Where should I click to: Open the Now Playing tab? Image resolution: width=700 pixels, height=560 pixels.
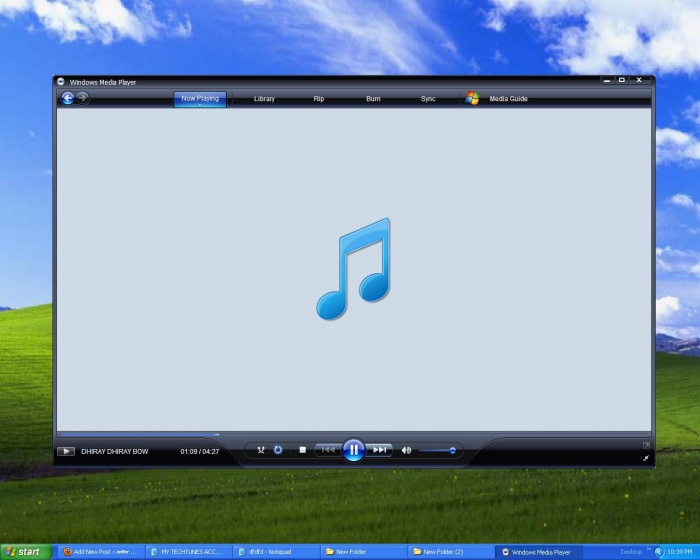coord(200,98)
